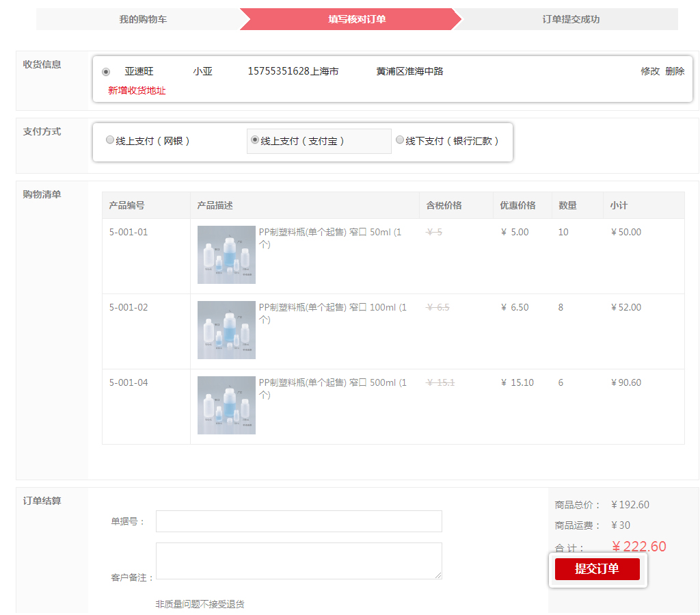Select the 亚速旺 shipping address radio button
Screen dimensions: 700x615
pos(106,72)
